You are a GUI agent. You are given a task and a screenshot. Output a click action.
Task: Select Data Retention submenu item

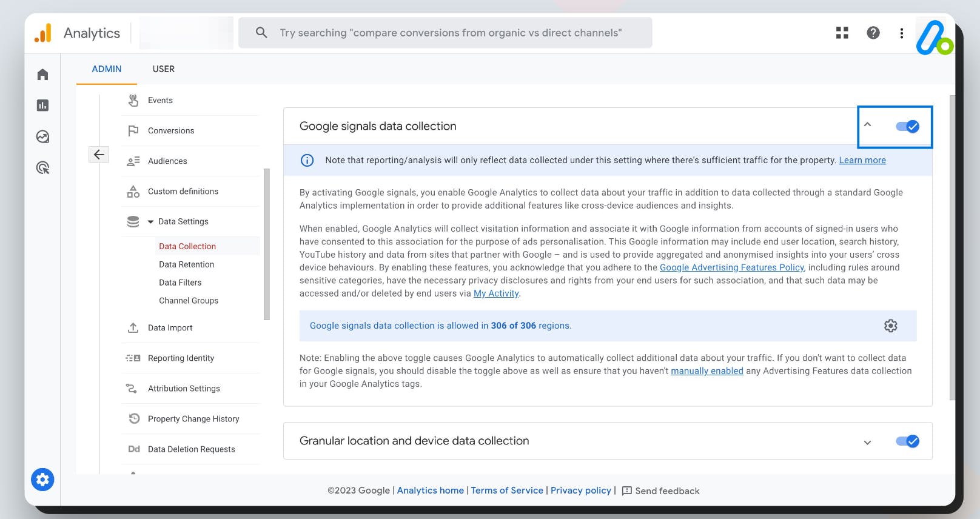click(x=186, y=264)
